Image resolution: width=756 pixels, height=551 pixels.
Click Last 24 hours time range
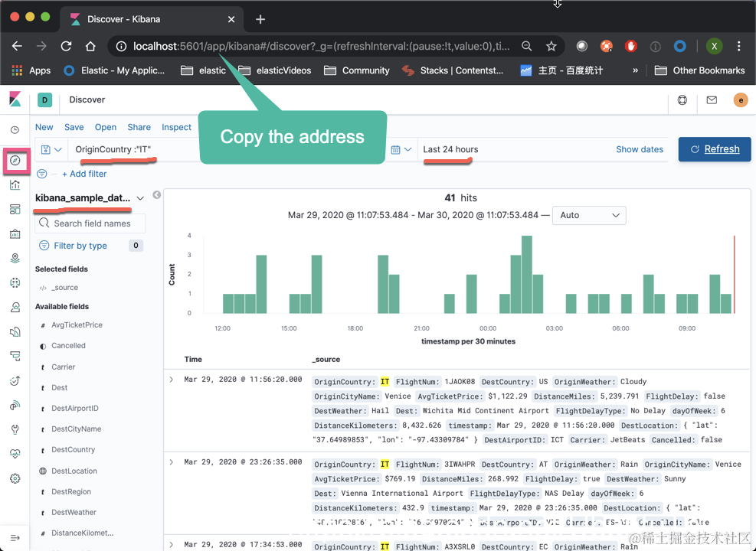coord(451,149)
